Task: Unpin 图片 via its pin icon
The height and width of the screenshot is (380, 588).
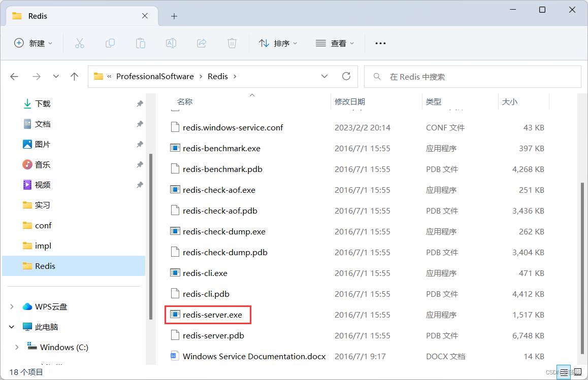Action: click(x=140, y=144)
